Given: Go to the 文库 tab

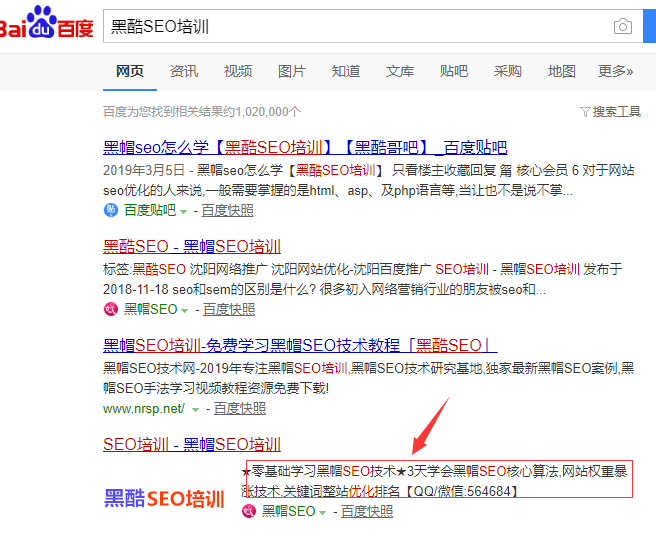Looking at the screenshot, I should 400,71.
